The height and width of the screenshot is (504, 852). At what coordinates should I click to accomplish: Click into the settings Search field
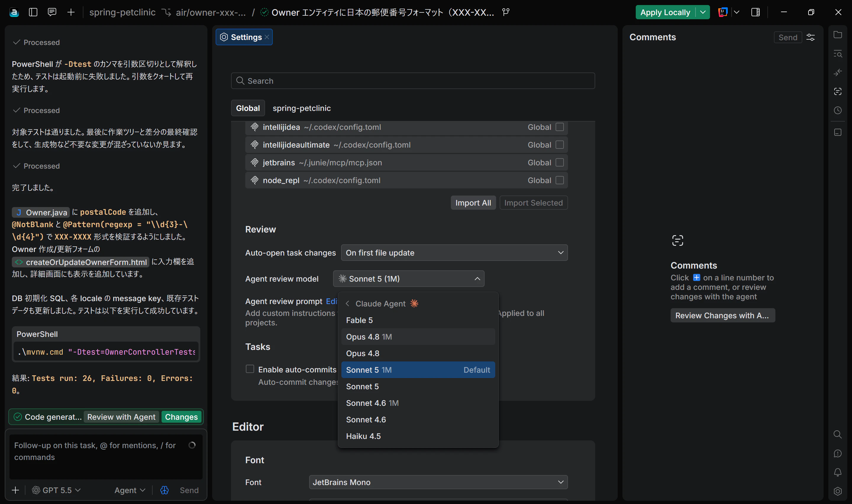[x=413, y=81]
